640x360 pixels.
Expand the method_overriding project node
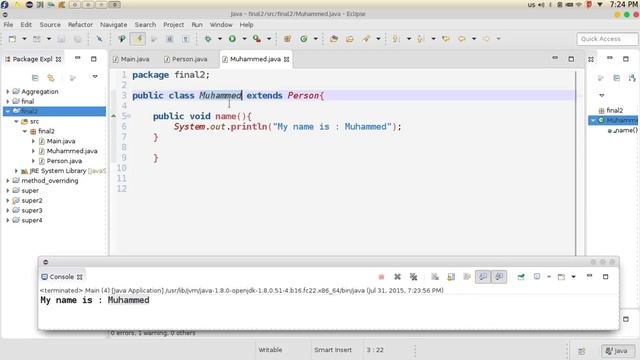pyautogui.click(x=8, y=180)
